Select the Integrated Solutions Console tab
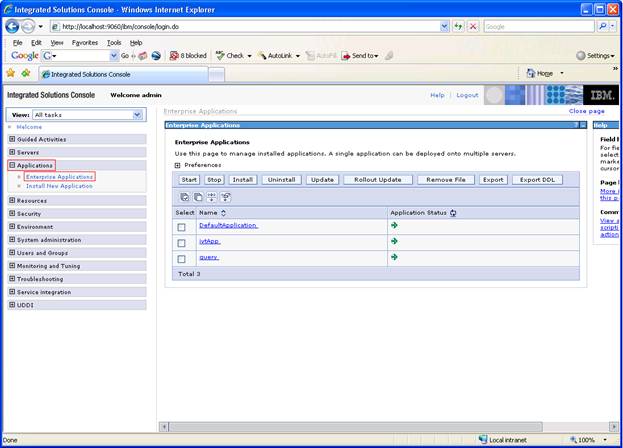623x448 pixels. pyautogui.click(x=123, y=74)
